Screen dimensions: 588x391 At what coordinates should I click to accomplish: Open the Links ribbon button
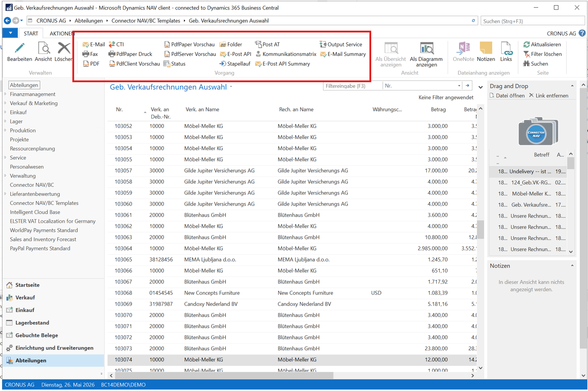coord(506,52)
